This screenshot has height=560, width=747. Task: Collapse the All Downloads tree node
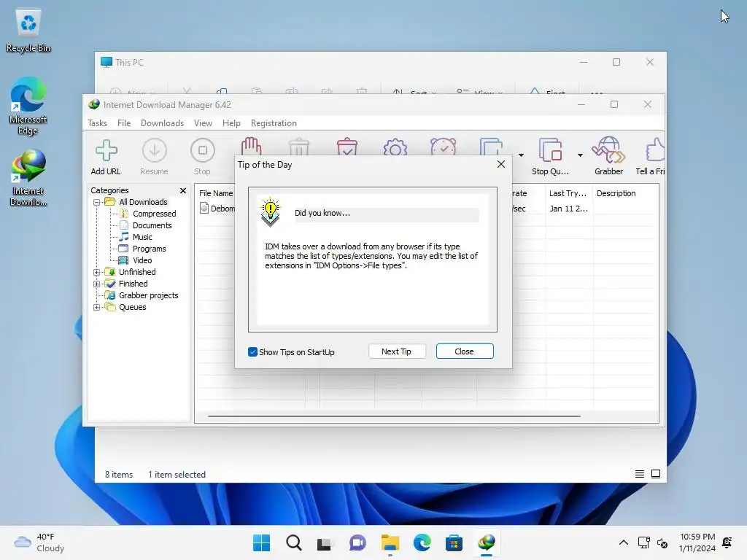tap(97, 203)
